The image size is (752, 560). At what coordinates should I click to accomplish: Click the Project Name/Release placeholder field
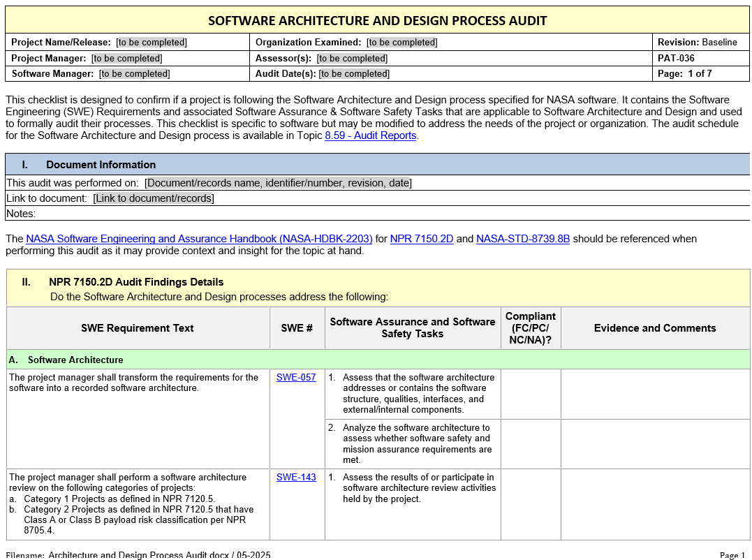152,43
